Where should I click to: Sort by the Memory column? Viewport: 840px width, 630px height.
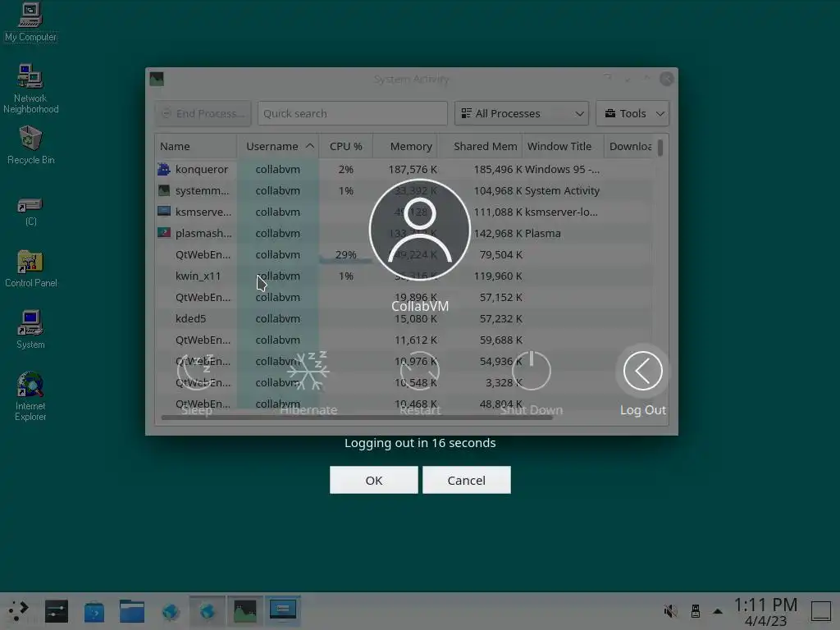tap(405, 146)
